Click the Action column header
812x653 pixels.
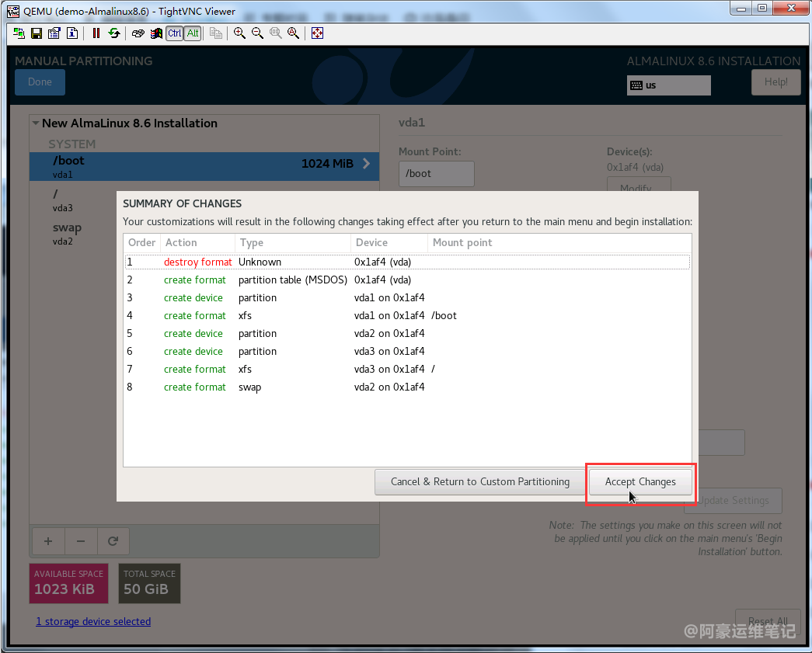point(198,243)
